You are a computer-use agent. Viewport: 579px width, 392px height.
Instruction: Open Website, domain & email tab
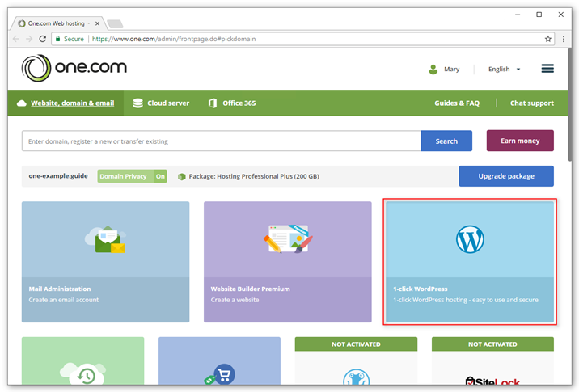66,103
